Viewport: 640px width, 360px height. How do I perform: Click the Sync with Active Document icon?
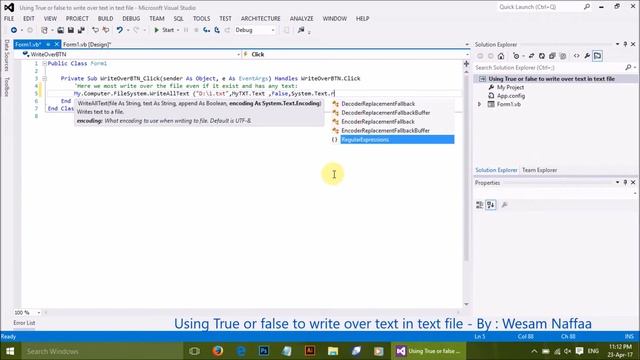point(531,56)
